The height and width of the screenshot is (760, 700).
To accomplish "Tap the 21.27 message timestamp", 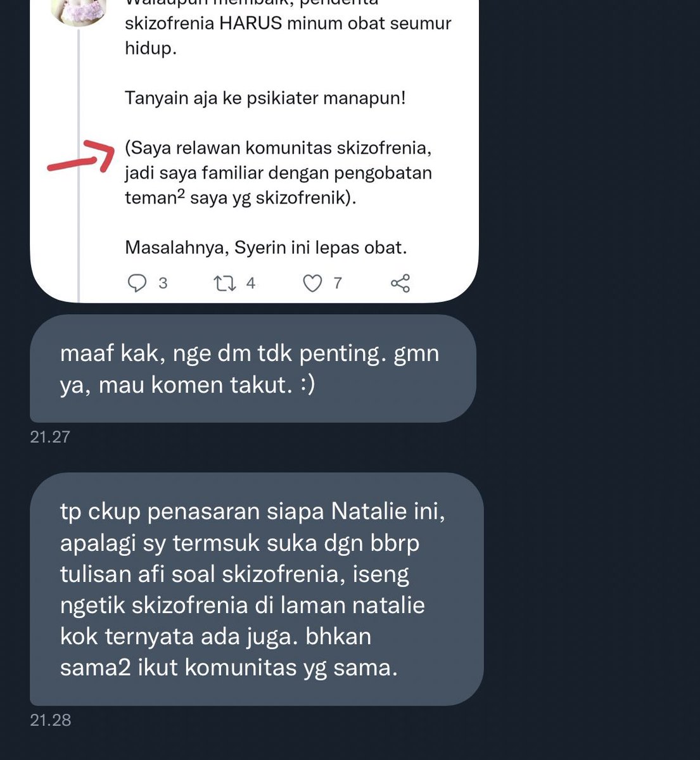I will pyautogui.click(x=50, y=436).
